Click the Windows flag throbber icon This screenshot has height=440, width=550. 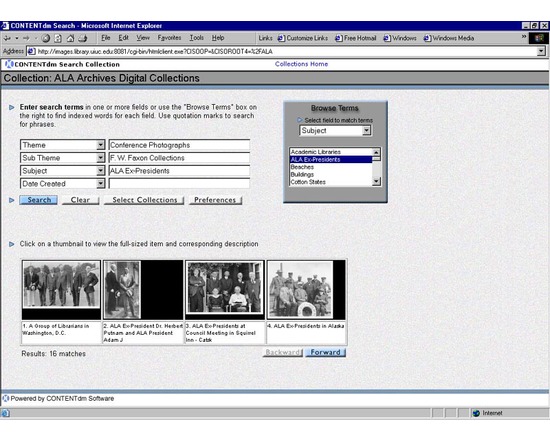pyautogui.click(x=539, y=38)
